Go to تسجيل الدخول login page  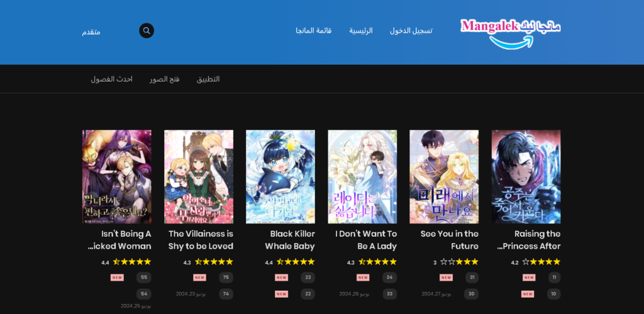411,31
